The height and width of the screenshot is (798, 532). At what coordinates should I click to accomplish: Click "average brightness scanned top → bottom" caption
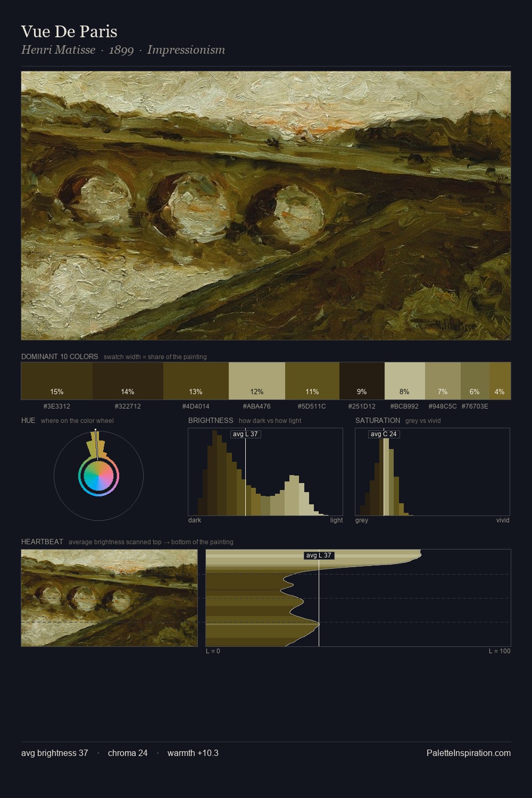tap(151, 542)
